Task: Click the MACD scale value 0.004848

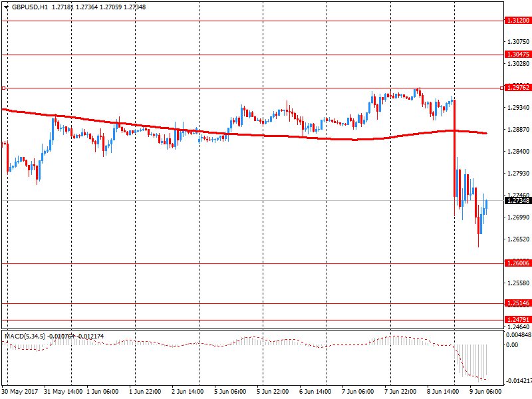Action: click(x=519, y=335)
